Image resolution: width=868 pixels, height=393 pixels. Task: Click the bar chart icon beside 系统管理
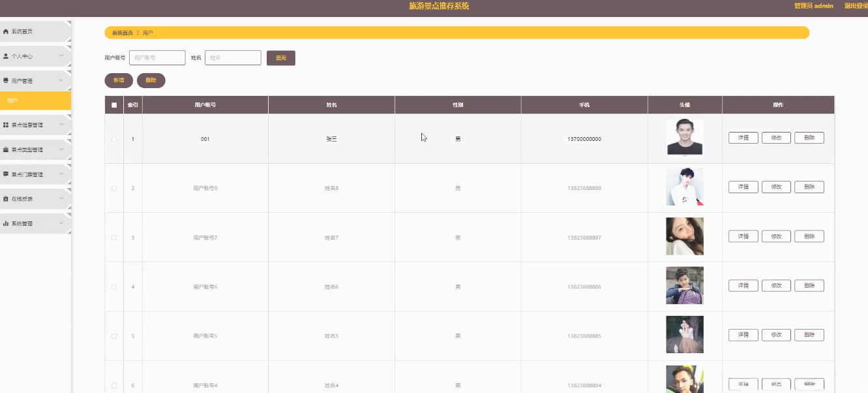(x=6, y=223)
